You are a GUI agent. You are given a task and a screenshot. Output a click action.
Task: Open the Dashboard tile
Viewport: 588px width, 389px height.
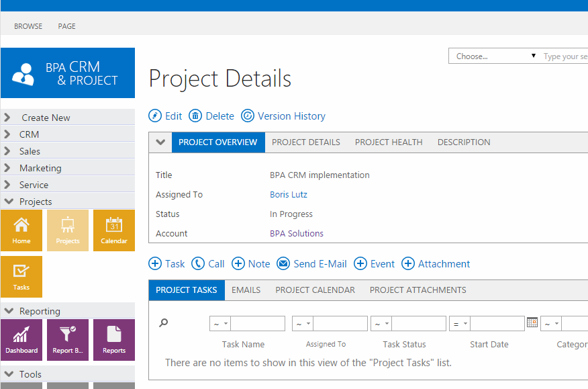point(21,340)
